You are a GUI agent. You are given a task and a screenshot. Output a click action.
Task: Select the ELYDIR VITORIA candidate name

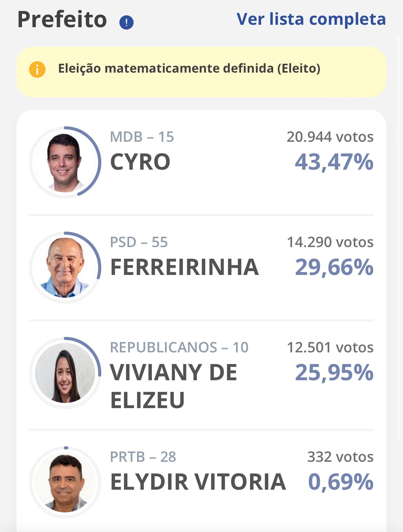198,482
